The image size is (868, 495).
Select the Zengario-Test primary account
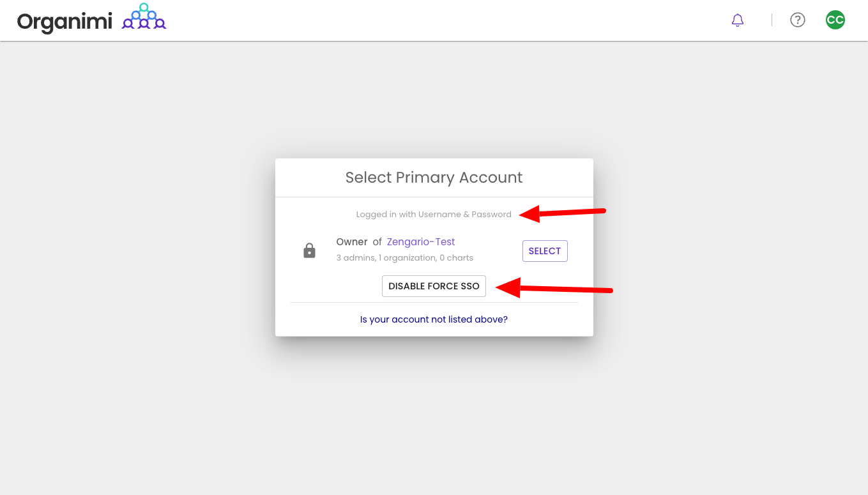click(x=545, y=250)
